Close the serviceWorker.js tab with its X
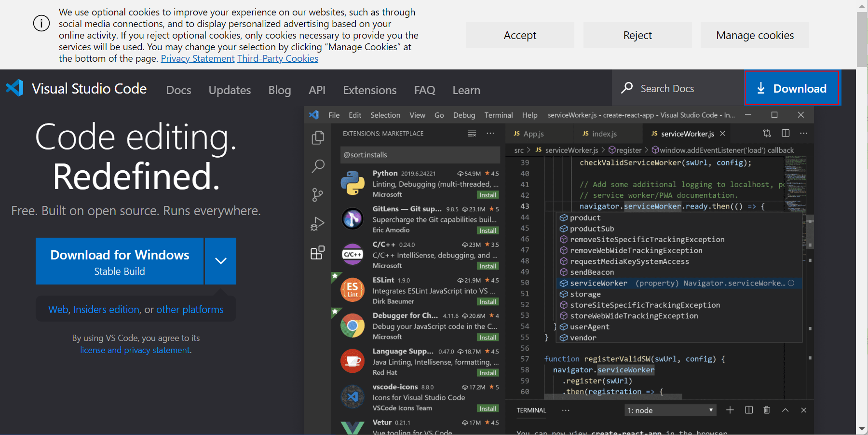 tap(722, 134)
